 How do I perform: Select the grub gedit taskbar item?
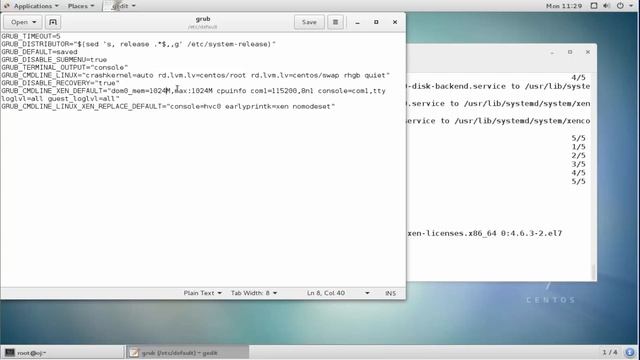tap(187, 353)
